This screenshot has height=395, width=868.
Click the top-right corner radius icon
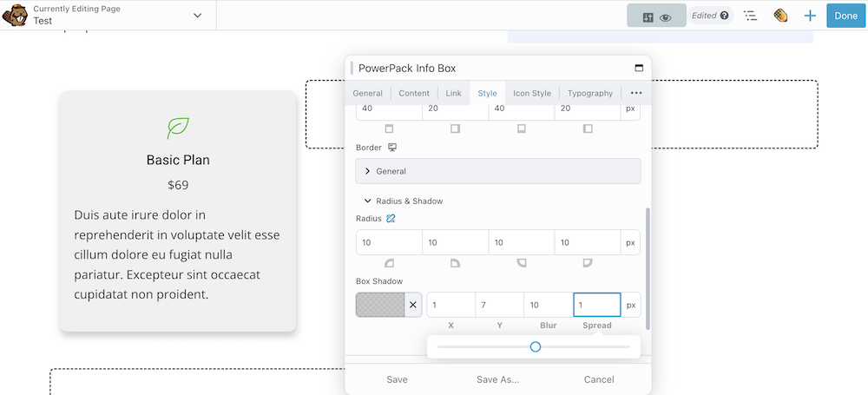(x=455, y=262)
